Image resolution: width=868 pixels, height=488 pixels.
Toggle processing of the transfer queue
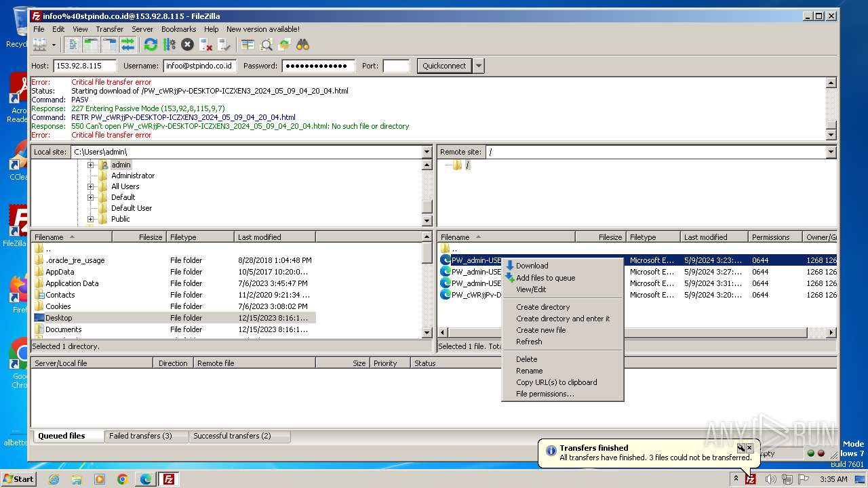pyautogui.click(x=169, y=45)
